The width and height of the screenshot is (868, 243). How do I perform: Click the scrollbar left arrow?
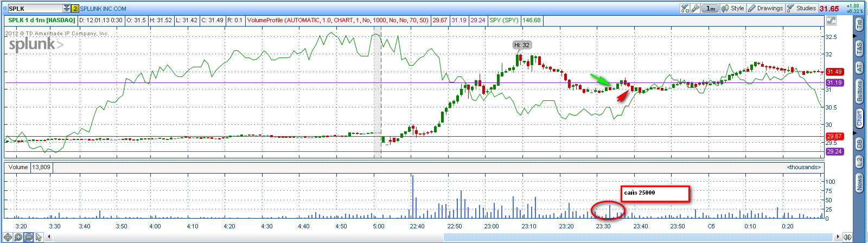(49, 237)
